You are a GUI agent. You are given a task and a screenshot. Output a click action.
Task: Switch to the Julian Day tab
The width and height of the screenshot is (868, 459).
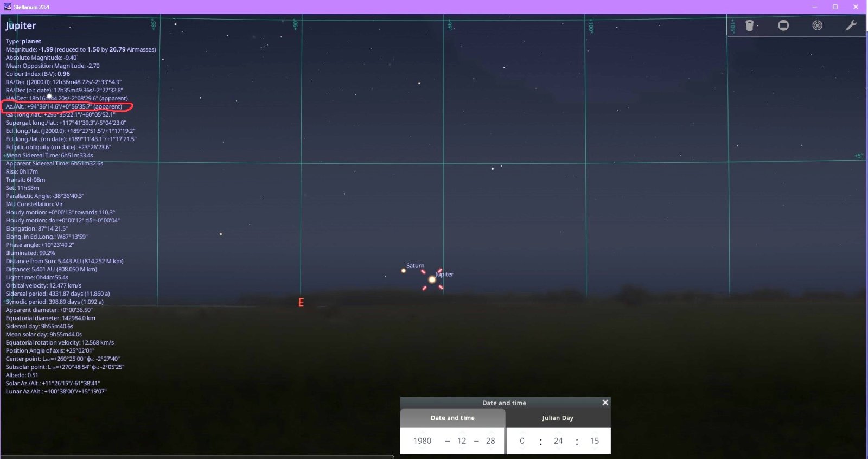tap(557, 418)
